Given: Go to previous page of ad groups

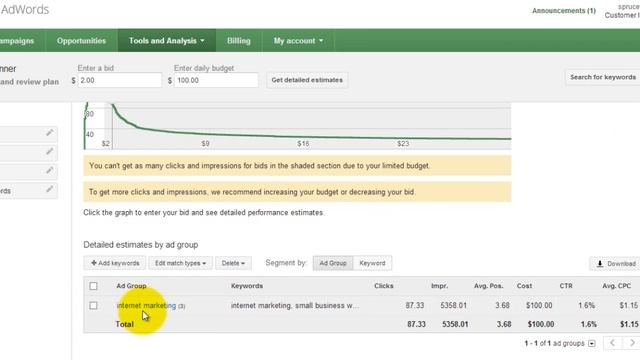Looking at the screenshot, I should [x=613, y=343].
